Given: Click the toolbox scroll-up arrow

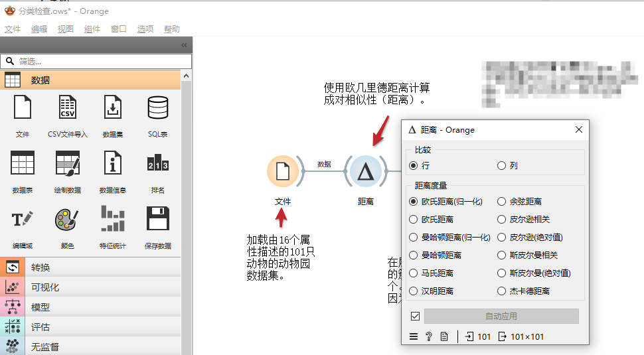Looking at the screenshot, I should click(x=186, y=76).
